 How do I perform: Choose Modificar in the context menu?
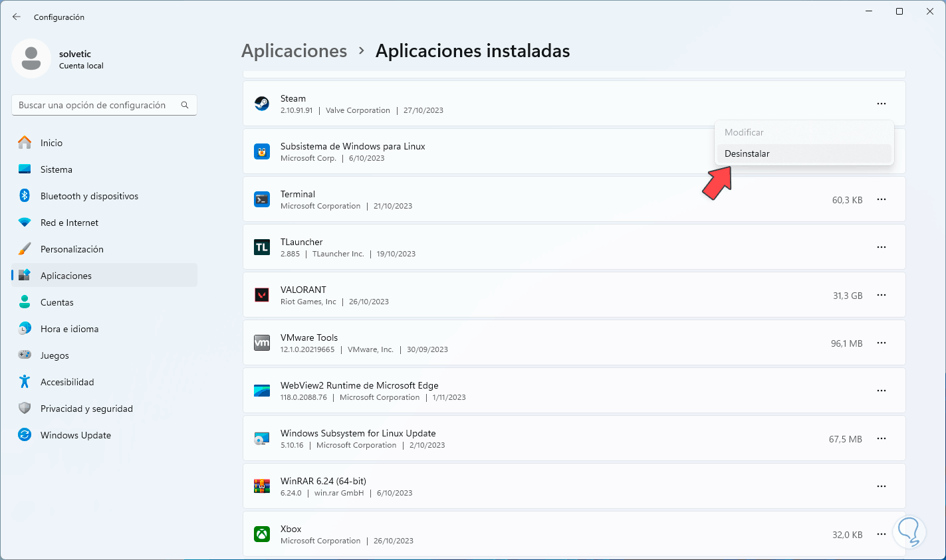tap(804, 132)
